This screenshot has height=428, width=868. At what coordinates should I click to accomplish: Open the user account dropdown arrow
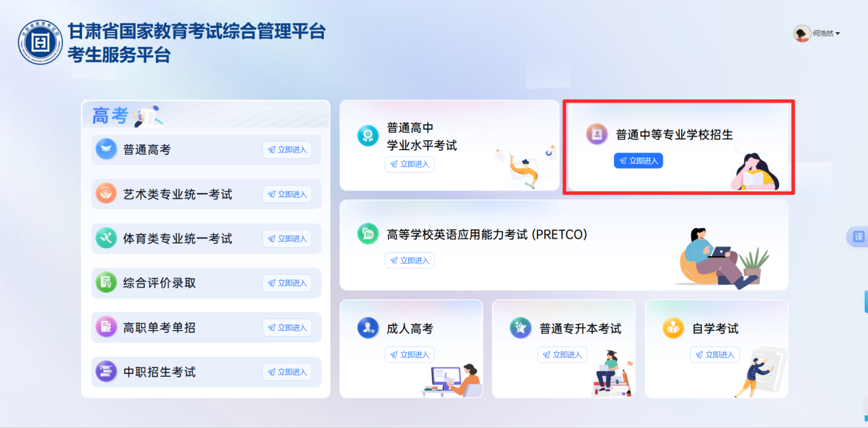(838, 34)
